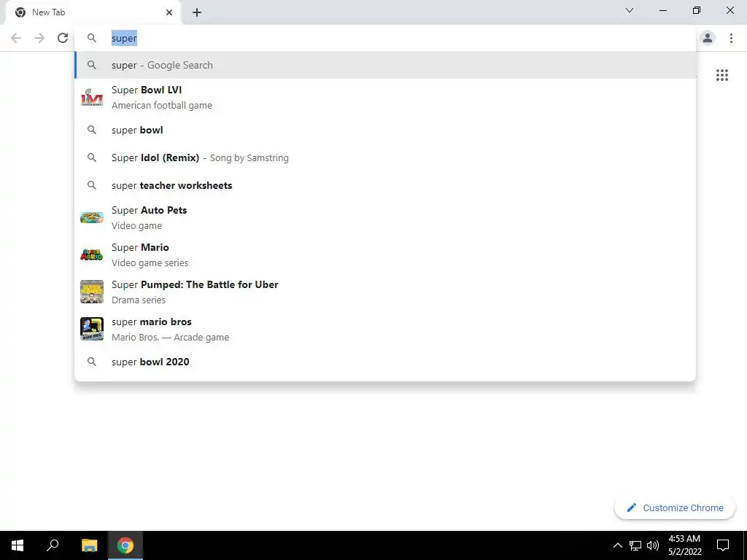Click the browser back arrow
The height and width of the screenshot is (560, 747).
[16, 38]
